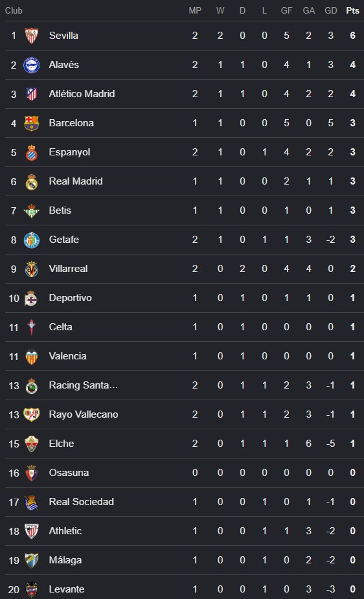Click the Sevilla club crest icon

click(31, 36)
